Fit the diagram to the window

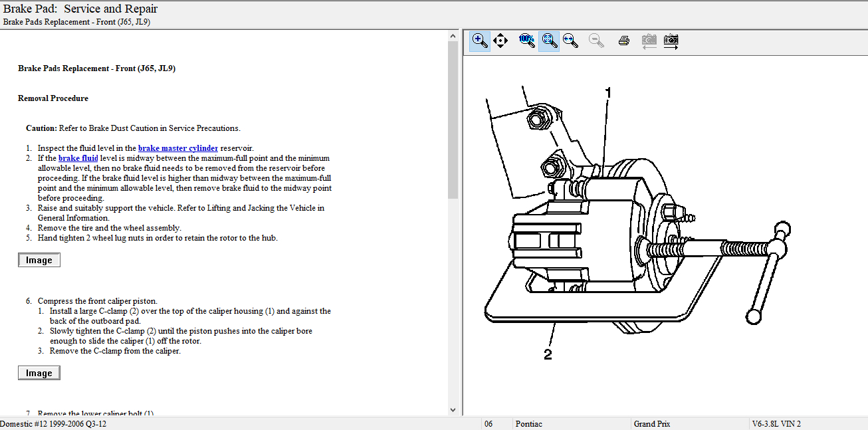(x=548, y=41)
